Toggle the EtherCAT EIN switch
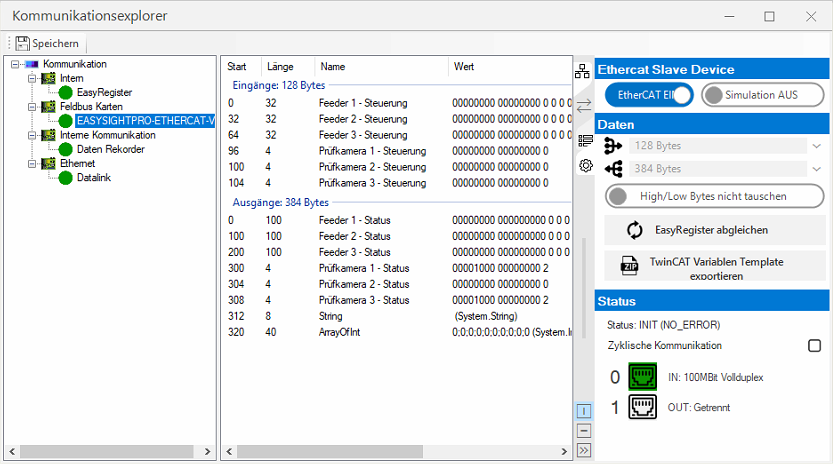The width and height of the screenshot is (833, 464). point(649,95)
